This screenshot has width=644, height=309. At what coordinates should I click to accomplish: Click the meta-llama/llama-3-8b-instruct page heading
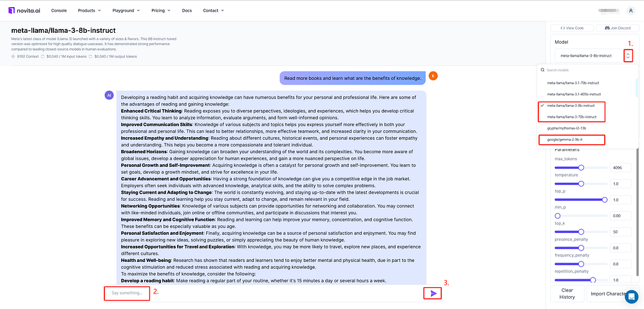(x=64, y=30)
